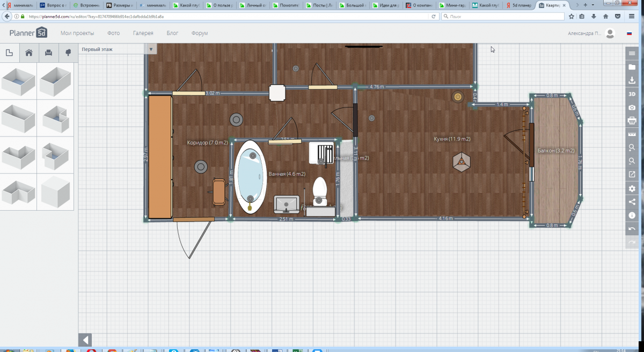Select the exterior tree category tab

point(68,53)
